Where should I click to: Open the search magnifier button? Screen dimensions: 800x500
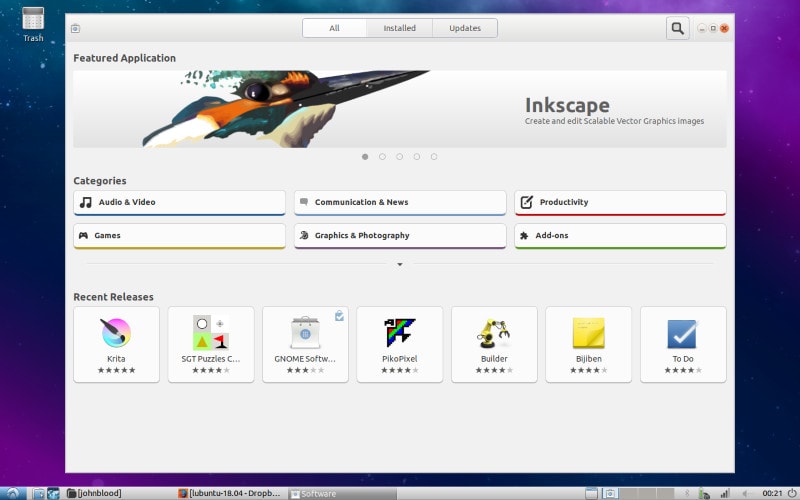pyautogui.click(x=677, y=28)
